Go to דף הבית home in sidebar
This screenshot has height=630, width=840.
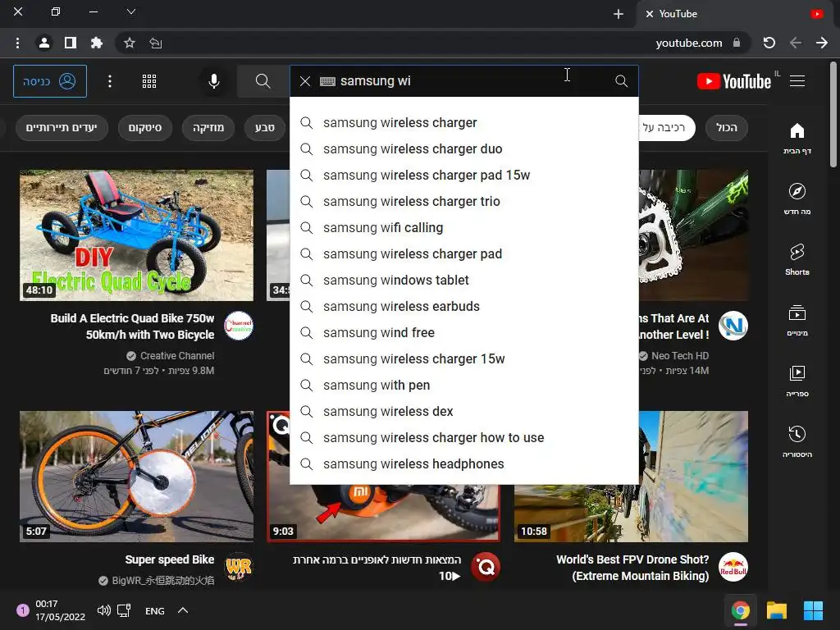tap(797, 139)
